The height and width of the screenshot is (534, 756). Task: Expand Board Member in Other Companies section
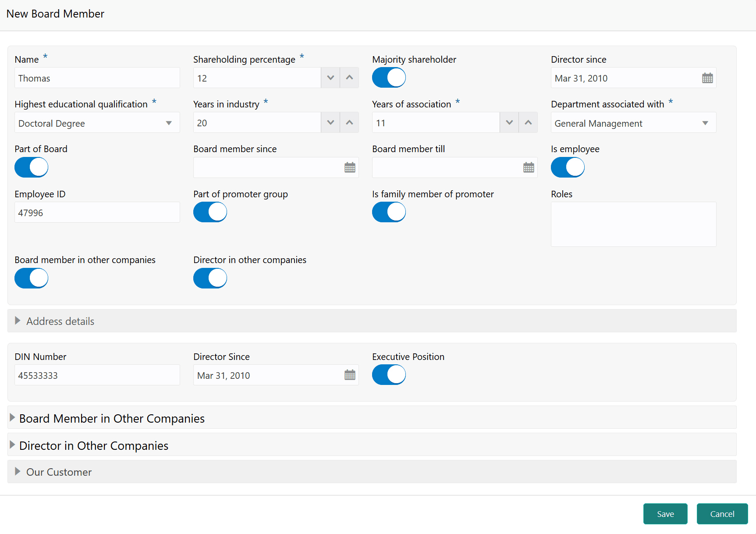tap(372, 418)
